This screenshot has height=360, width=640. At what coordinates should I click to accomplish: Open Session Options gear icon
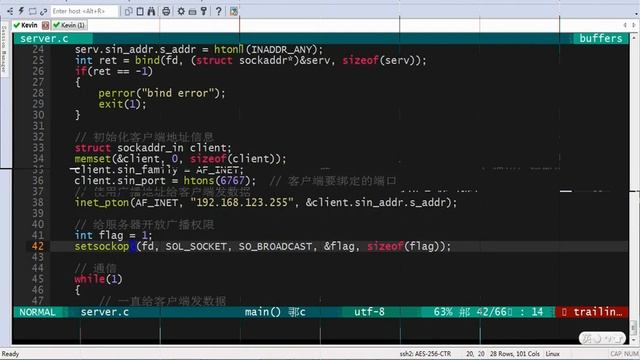181,11
